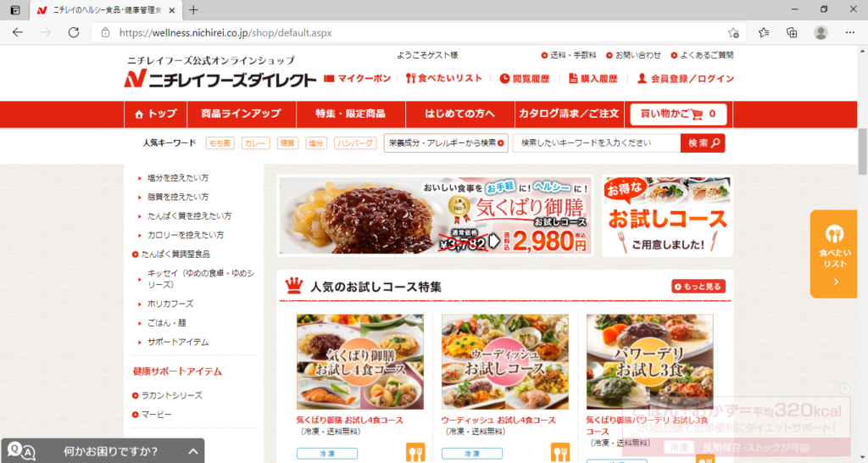Open the browser collections icon

pyautogui.click(x=793, y=33)
